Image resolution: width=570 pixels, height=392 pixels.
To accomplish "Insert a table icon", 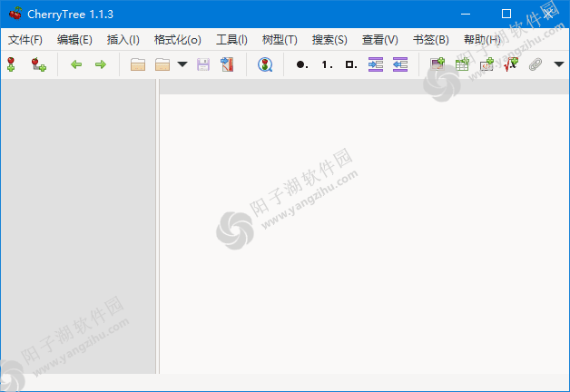I will [x=462, y=64].
